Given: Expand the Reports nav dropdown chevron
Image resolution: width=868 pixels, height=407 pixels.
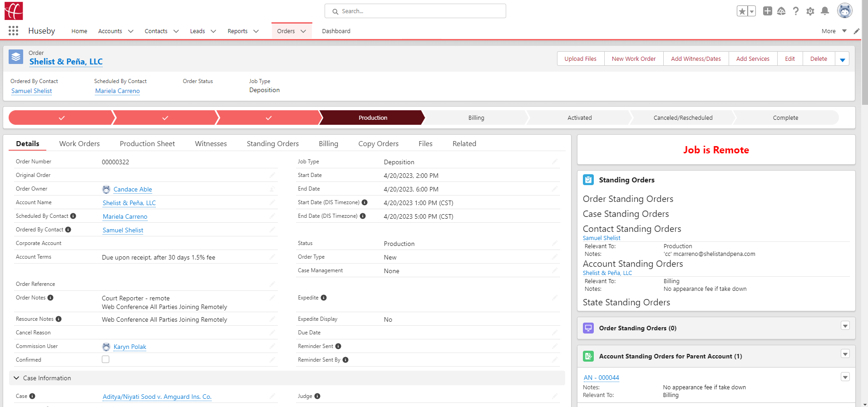Looking at the screenshot, I should tap(256, 31).
